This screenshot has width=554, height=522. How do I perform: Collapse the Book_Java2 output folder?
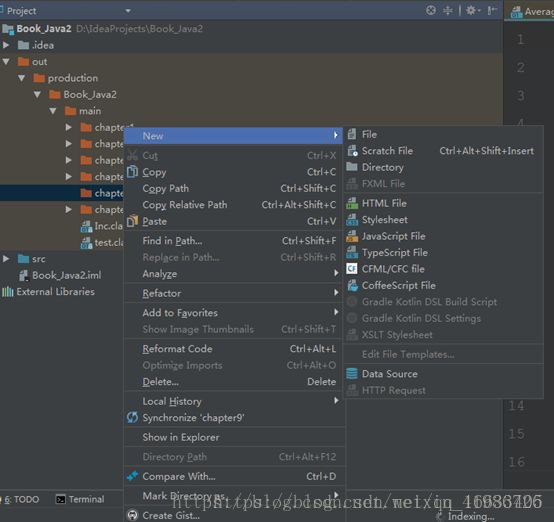37,94
